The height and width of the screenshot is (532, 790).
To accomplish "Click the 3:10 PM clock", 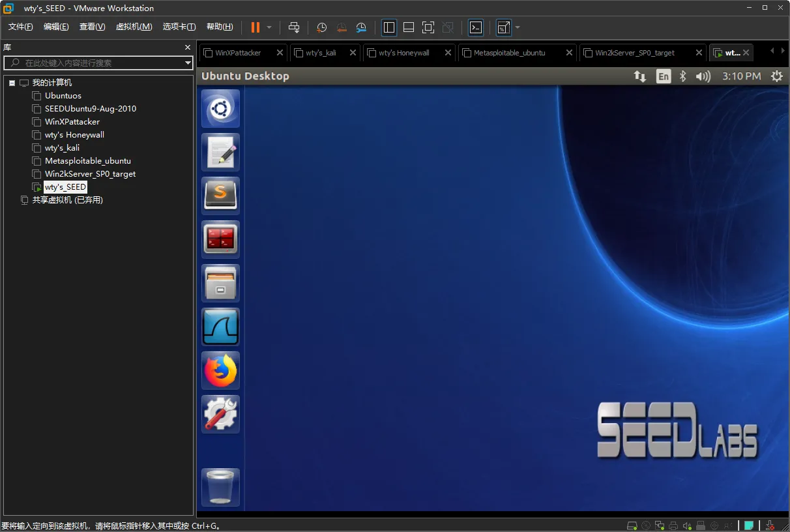I will [741, 76].
